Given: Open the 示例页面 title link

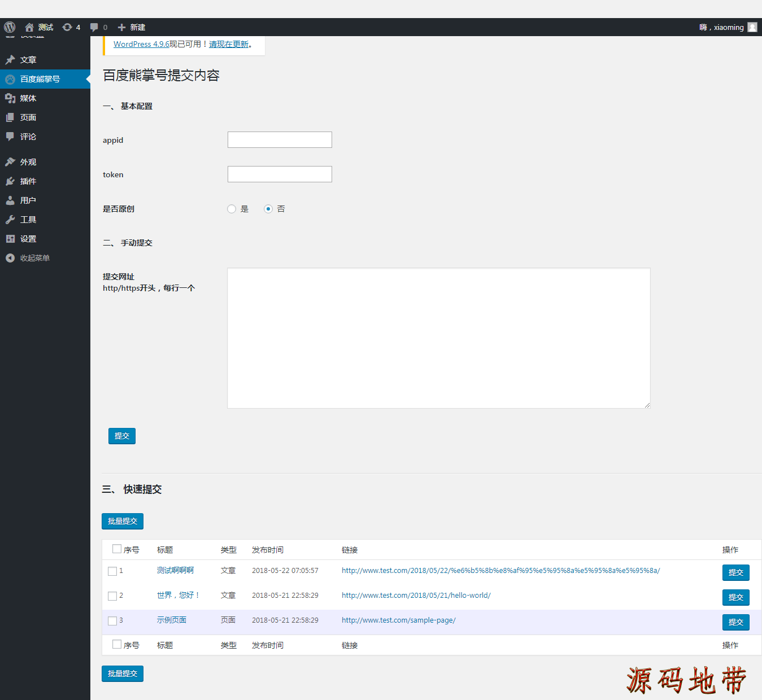Looking at the screenshot, I should [172, 620].
